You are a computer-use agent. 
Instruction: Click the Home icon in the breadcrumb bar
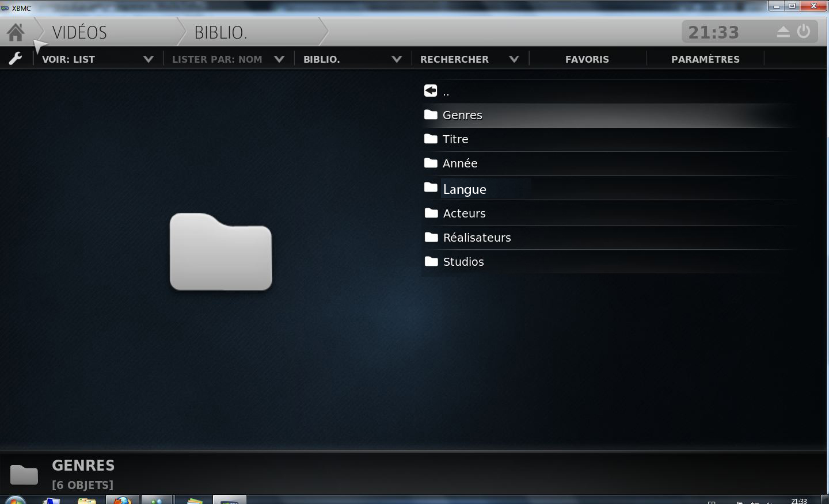pyautogui.click(x=16, y=32)
